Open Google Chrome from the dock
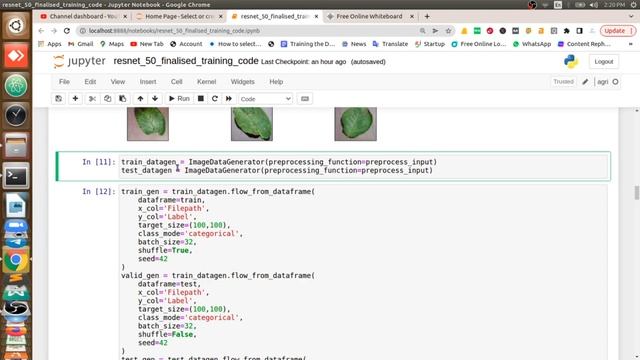640x360 pixels. tap(16, 260)
